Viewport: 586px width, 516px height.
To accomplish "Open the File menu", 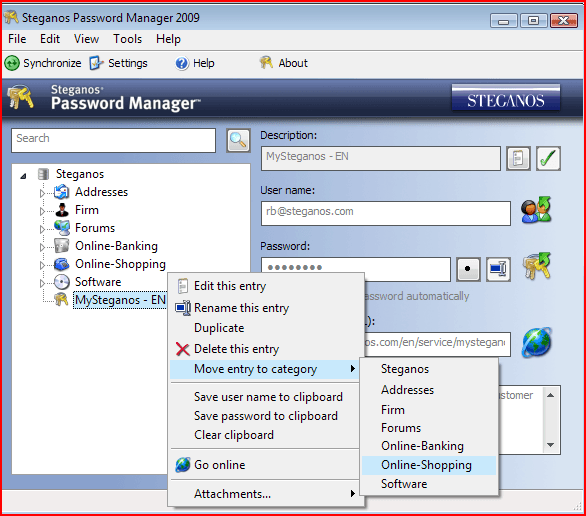I will pyautogui.click(x=17, y=39).
